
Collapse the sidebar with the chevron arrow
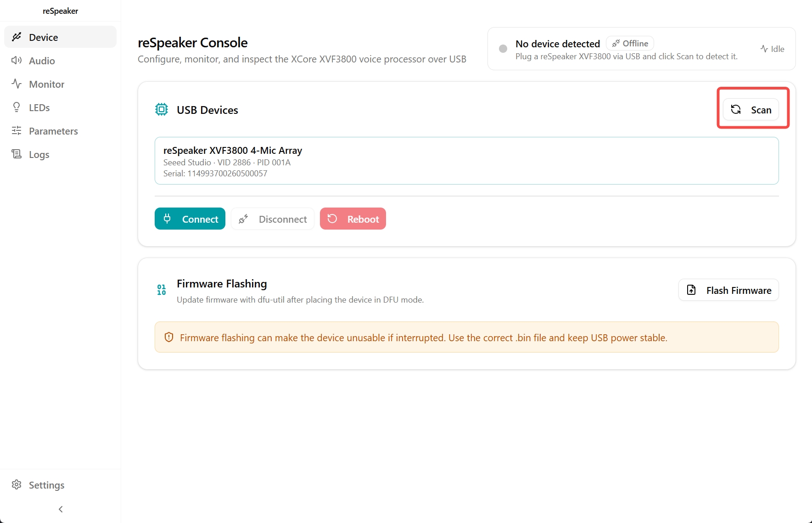click(61, 509)
